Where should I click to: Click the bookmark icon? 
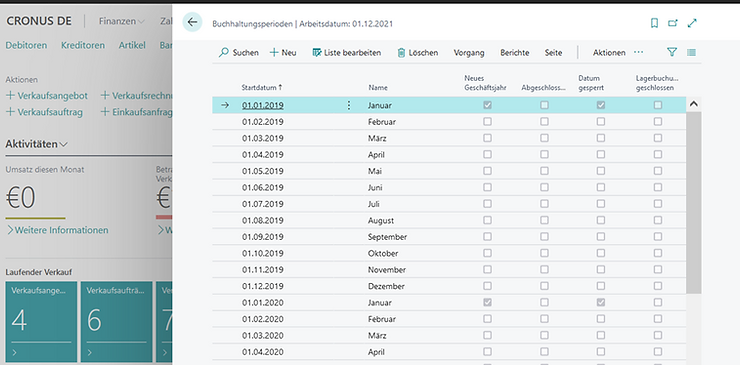point(654,23)
